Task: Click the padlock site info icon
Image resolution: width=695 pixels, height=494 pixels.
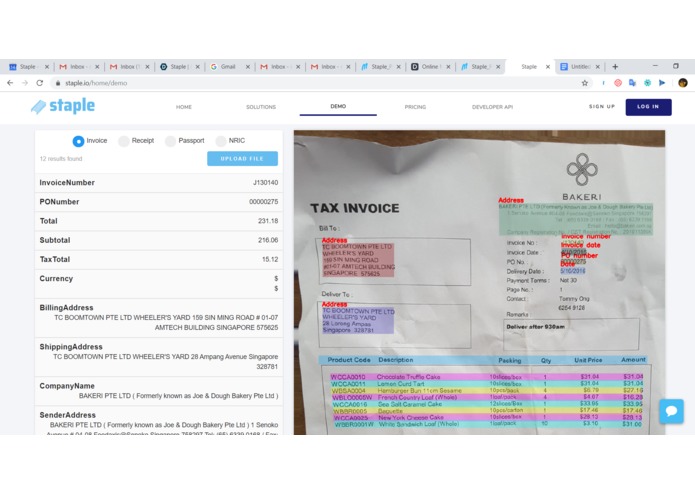Action: coord(58,83)
